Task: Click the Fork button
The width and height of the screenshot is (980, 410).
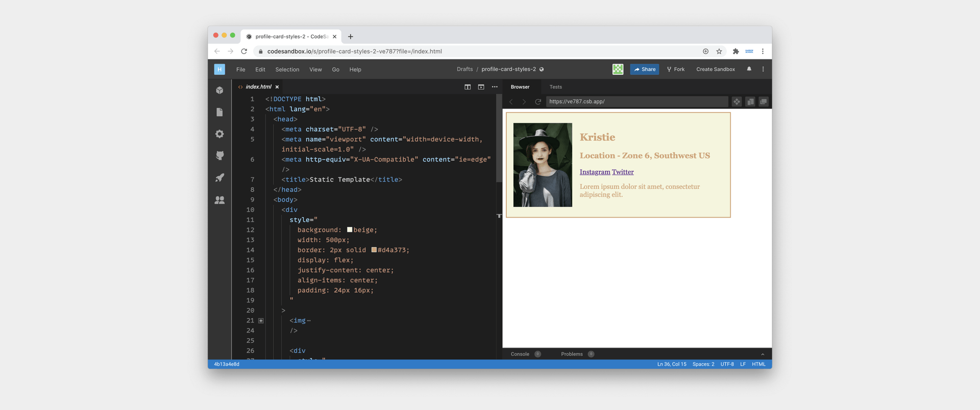Action: coord(676,69)
